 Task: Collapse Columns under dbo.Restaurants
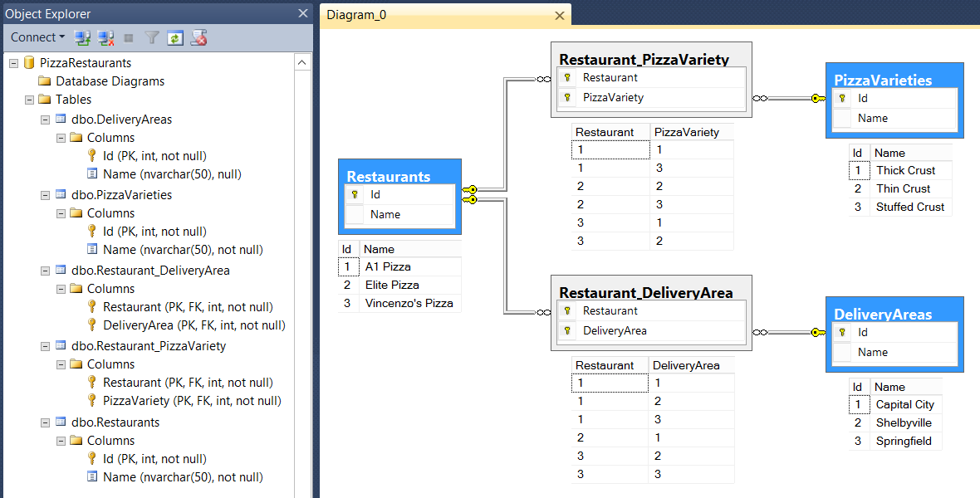[61, 441]
